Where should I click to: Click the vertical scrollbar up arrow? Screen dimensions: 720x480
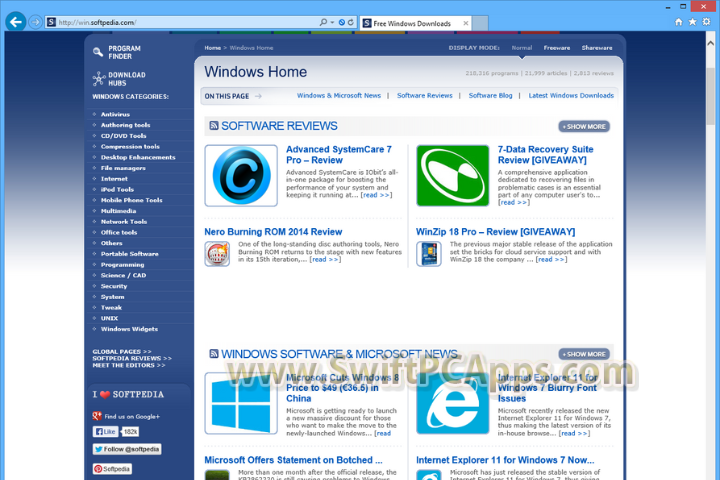click(710, 43)
